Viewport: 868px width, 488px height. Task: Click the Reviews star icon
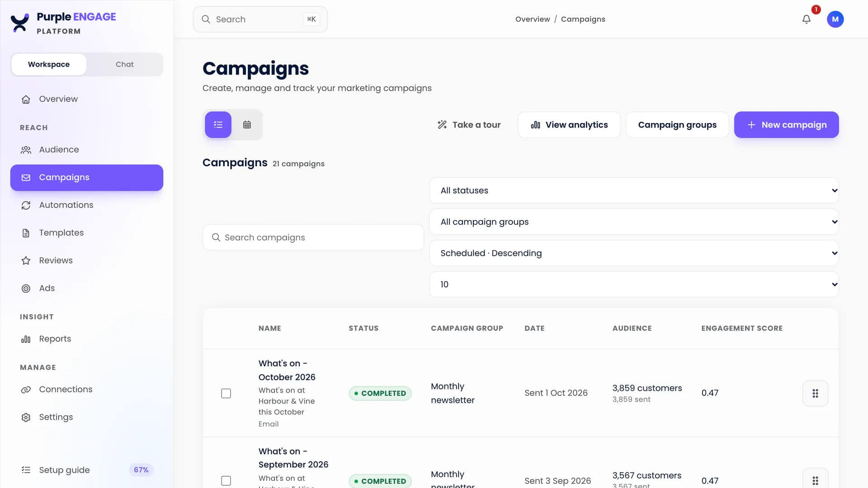[26, 261]
